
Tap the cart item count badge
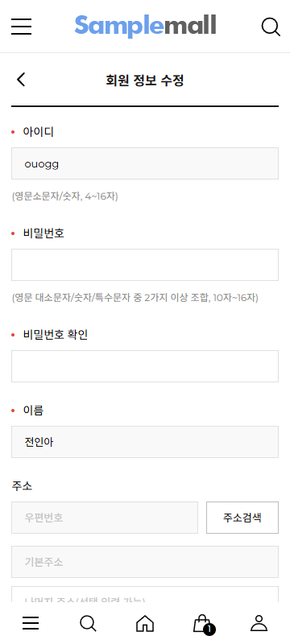pyautogui.click(x=209, y=630)
